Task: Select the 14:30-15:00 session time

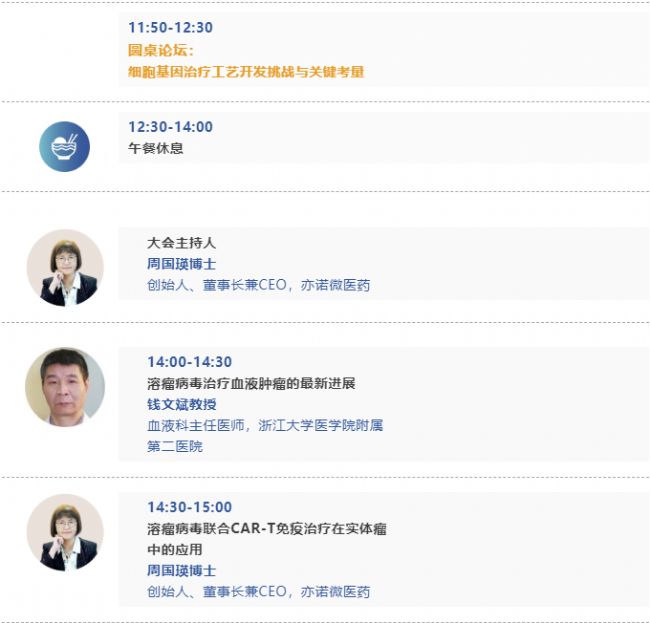Action: [x=189, y=507]
